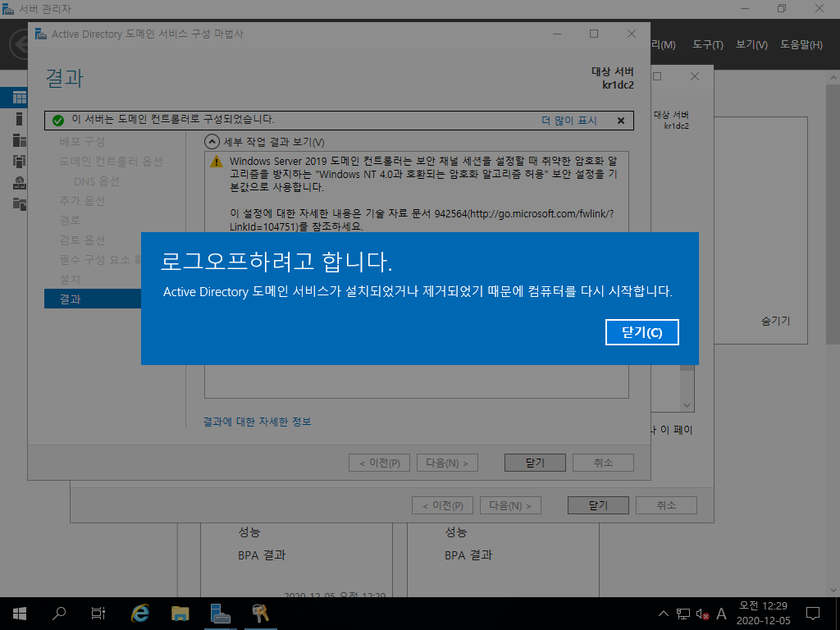The height and width of the screenshot is (630, 840).
Task: Click Server Manager main vertical scrollbar
Action: [x=833, y=214]
